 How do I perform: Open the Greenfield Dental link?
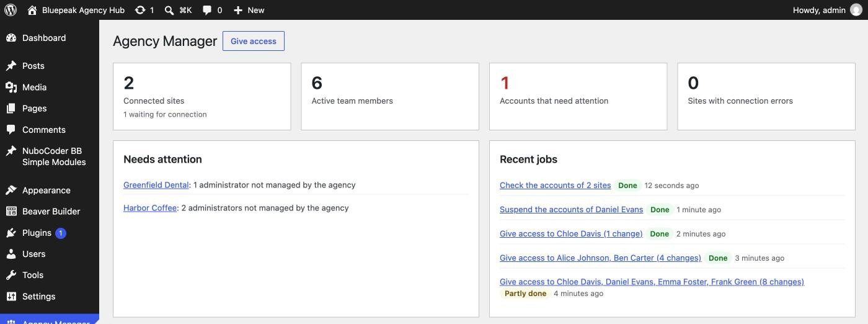pos(156,185)
